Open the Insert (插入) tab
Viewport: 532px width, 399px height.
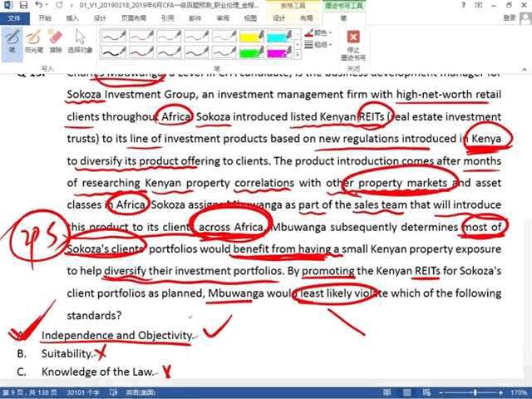72,18
